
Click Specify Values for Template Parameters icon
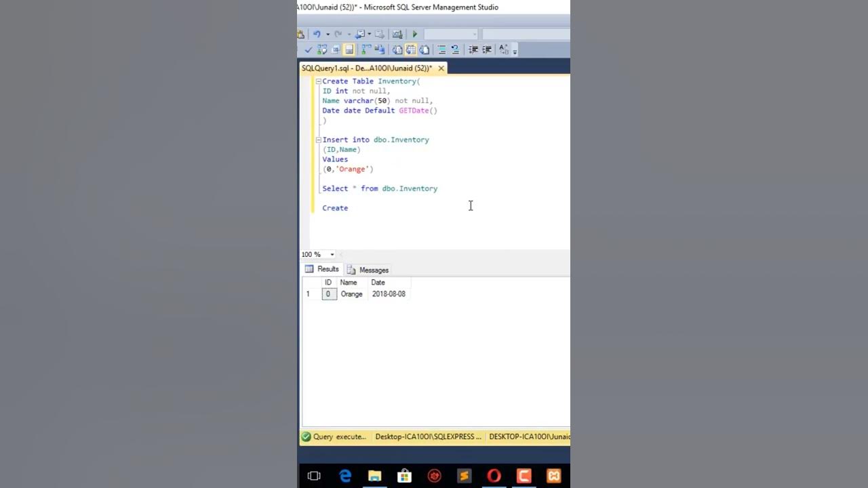[504, 49]
